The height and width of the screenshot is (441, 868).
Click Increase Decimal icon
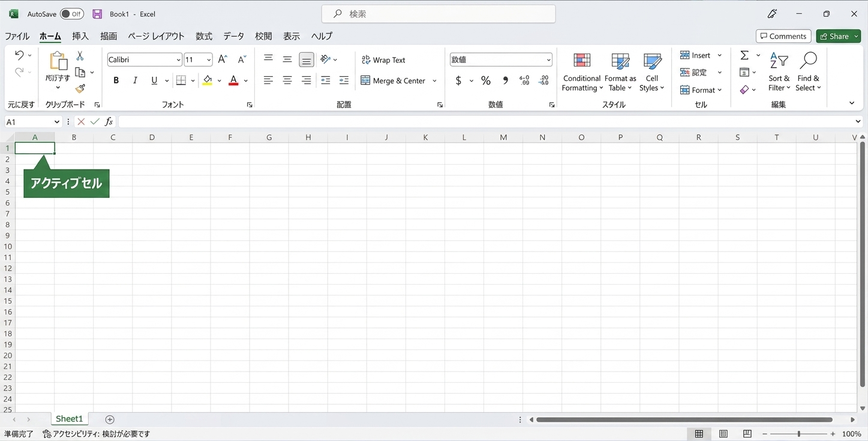[524, 80]
